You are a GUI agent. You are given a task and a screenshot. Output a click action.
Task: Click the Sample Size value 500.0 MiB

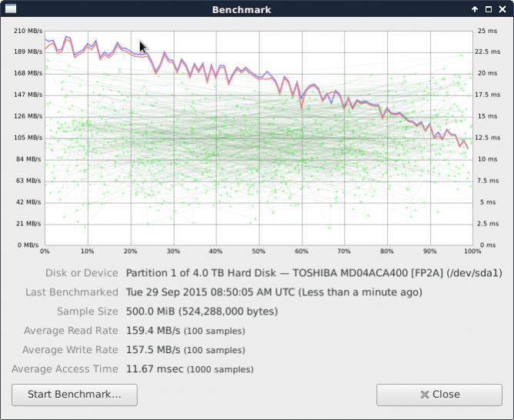(202, 312)
